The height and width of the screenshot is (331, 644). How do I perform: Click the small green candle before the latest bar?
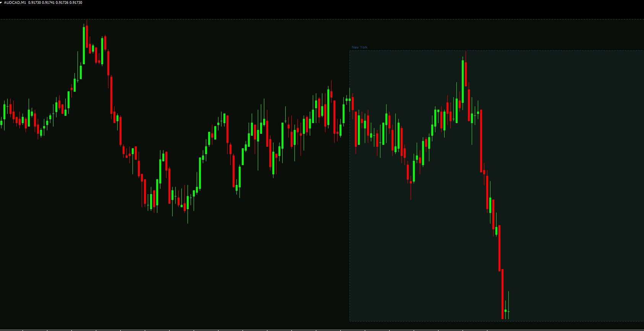click(x=505, y=311)
